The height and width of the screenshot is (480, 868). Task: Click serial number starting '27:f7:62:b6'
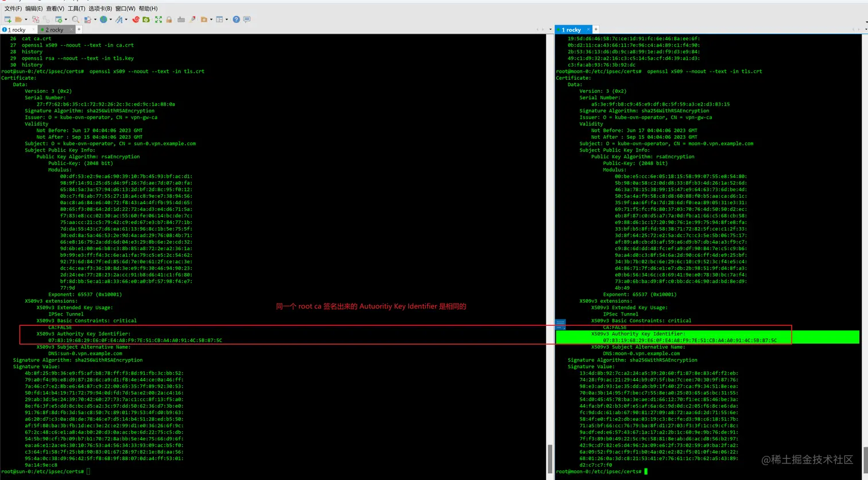(x=106, y=104)
